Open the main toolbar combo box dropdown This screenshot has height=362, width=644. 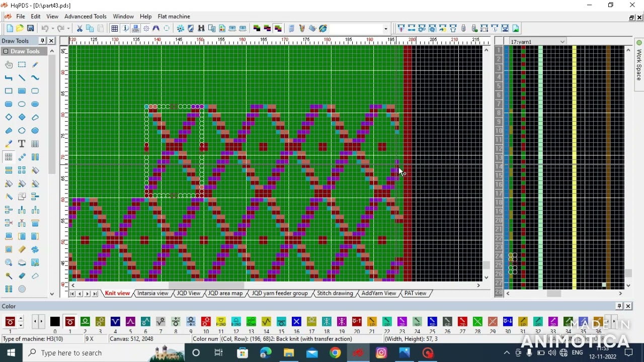click(386, 29)
